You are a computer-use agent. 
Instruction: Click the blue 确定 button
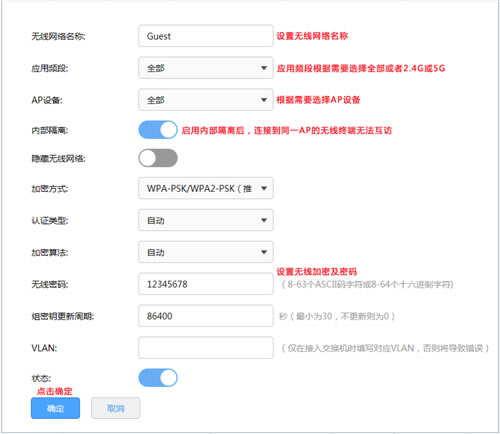click(x=55, y=408)
